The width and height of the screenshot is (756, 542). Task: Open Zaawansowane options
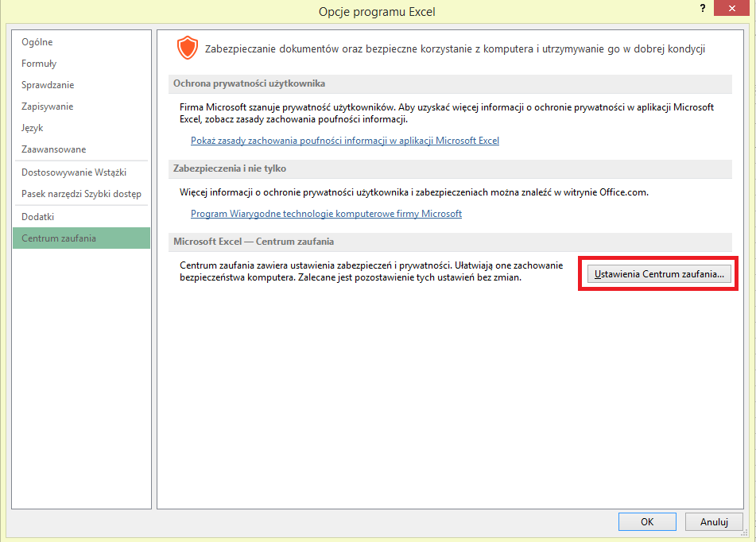tap(81, 149)
